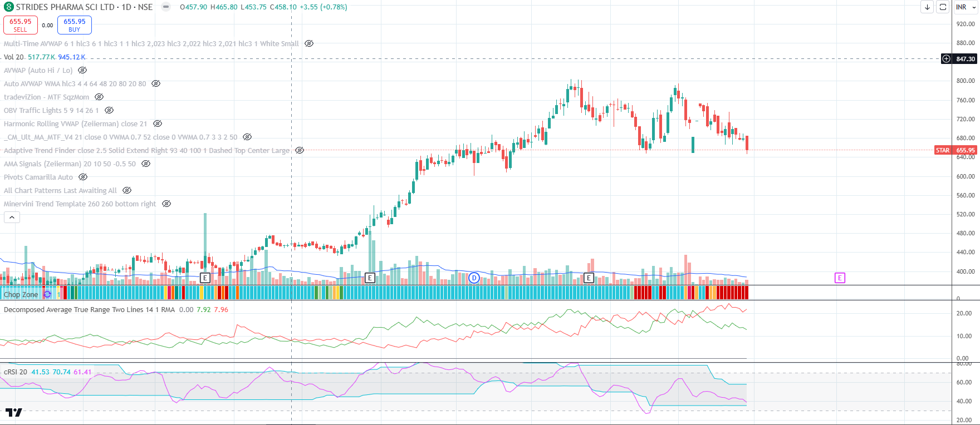Click the 70.74 cRSI upper band value
This screenshot has width=980, height=425.
tap(61, 372)
